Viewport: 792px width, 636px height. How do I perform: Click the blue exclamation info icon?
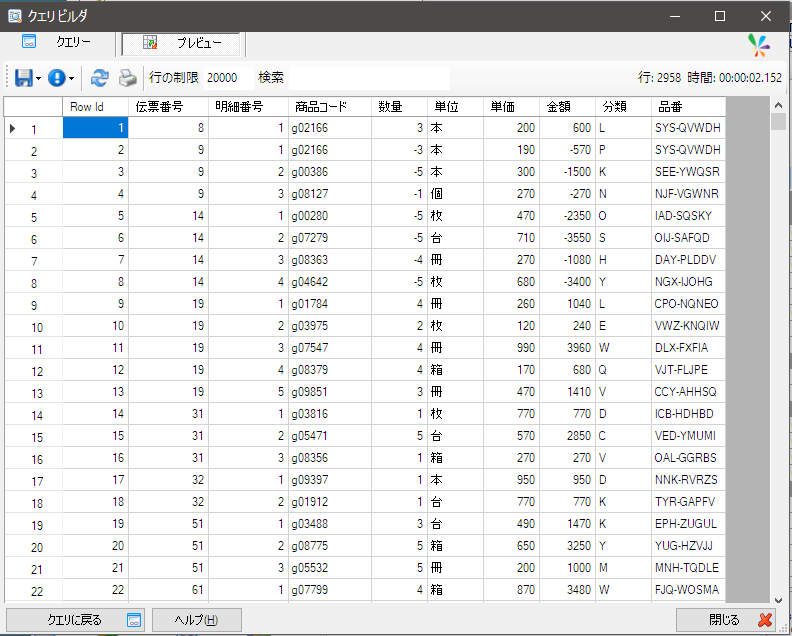tap(57, 78)
